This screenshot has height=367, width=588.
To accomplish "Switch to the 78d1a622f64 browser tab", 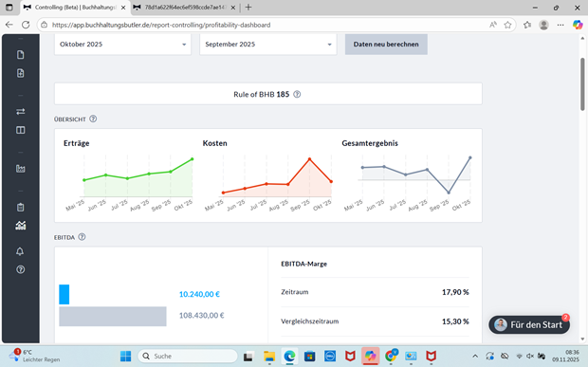I will (x=185, y=8).
